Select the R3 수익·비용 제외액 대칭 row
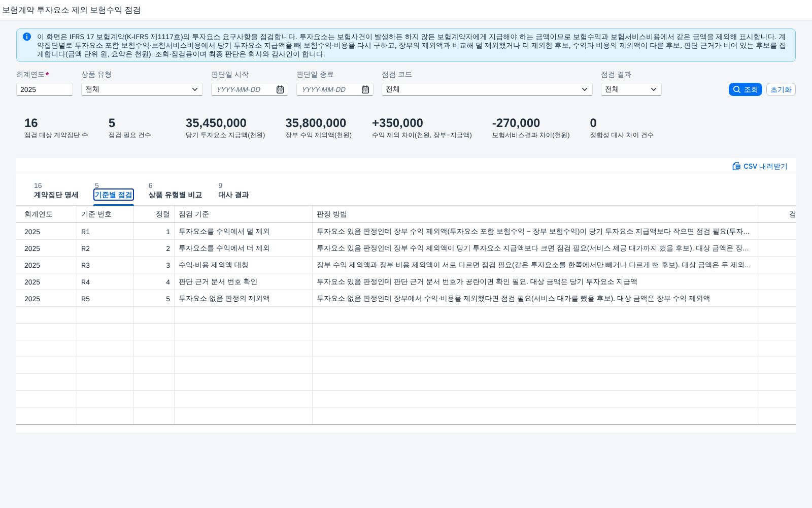The height and width of the screenshot is (508, 812). click(x=406, y=265)
